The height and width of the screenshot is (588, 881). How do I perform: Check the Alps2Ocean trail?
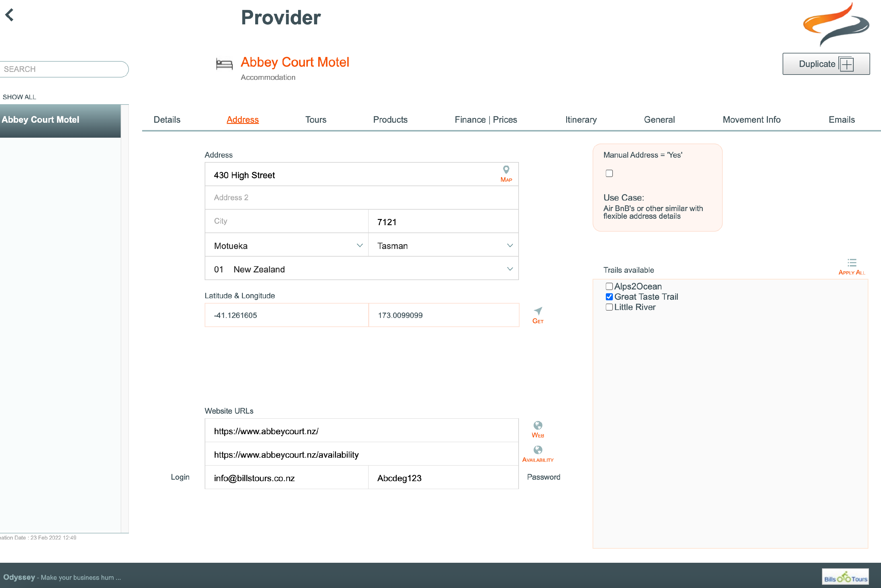click(609, 287)
